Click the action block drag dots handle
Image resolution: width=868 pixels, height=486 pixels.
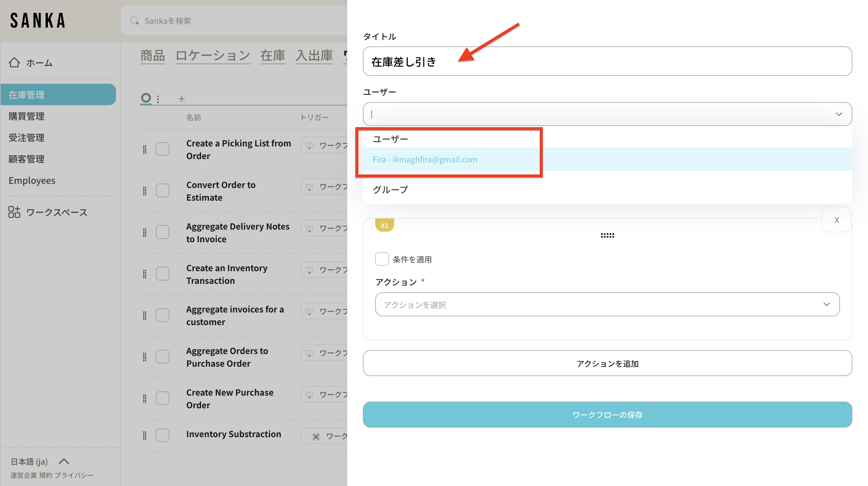(x=607, y=235)
